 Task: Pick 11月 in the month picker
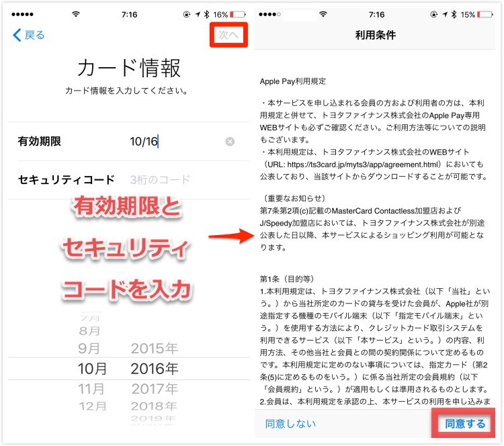coord(91,389)
